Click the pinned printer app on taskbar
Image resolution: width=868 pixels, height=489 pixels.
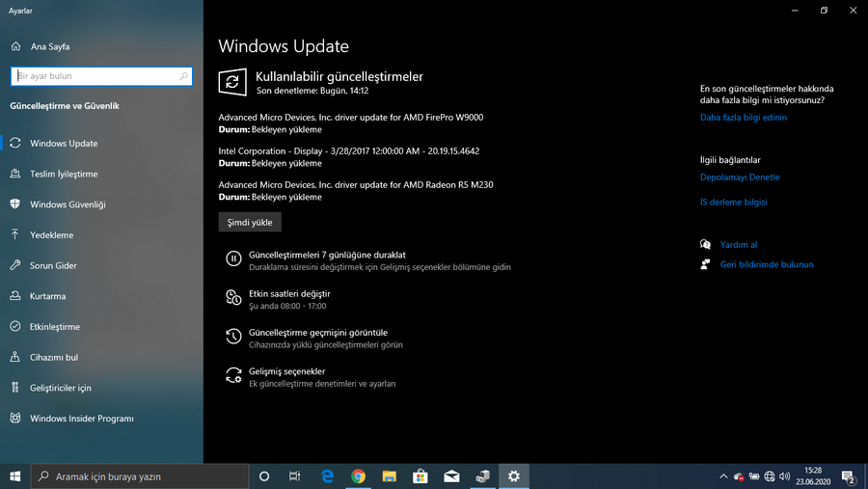coord(483,476)
